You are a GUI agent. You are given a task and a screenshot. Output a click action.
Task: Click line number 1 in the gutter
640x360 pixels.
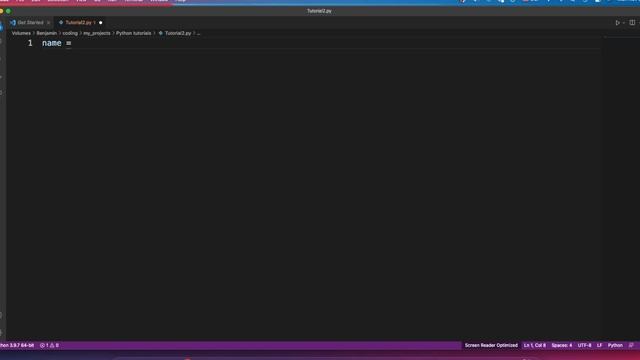[x=30, y=43]
